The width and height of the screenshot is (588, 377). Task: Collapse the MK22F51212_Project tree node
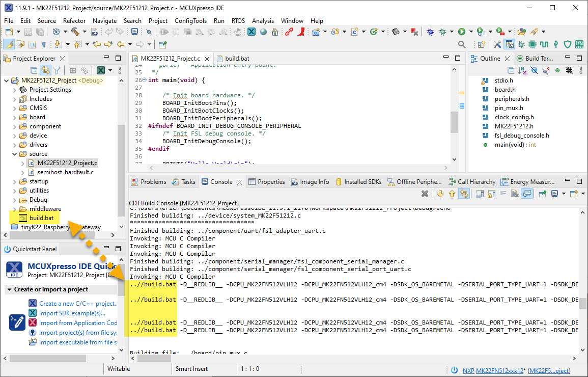[x=7, y=80]
